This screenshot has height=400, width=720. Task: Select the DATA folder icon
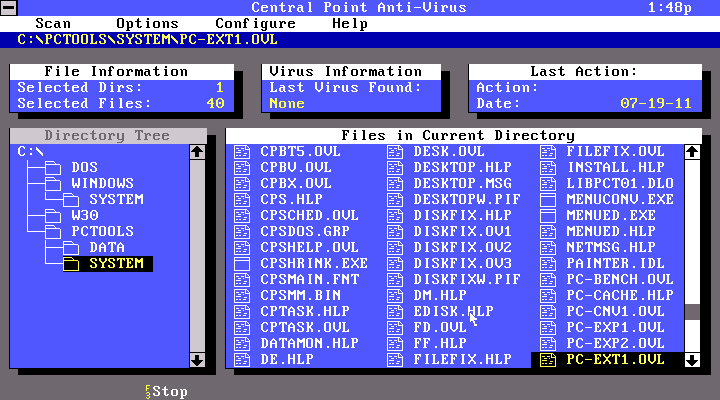coord(71,248)
